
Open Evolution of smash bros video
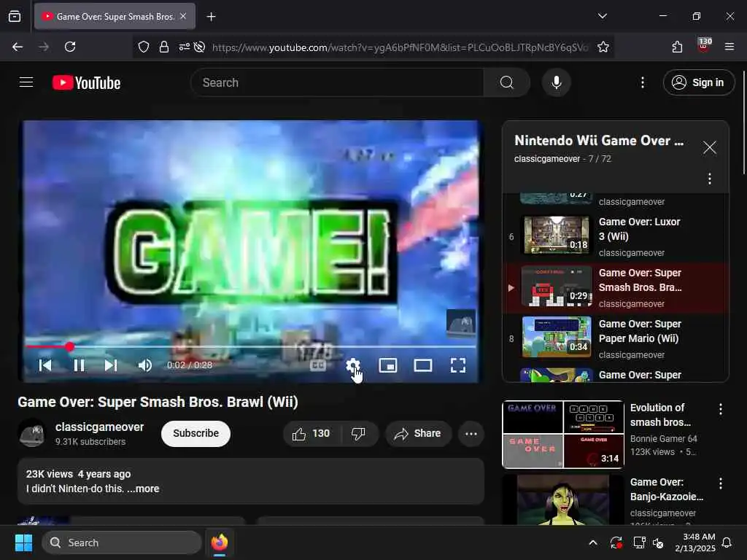(660, 415)
